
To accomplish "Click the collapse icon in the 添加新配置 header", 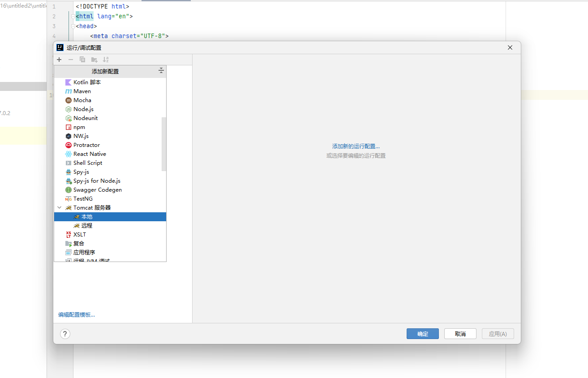I will coord(161,71).
